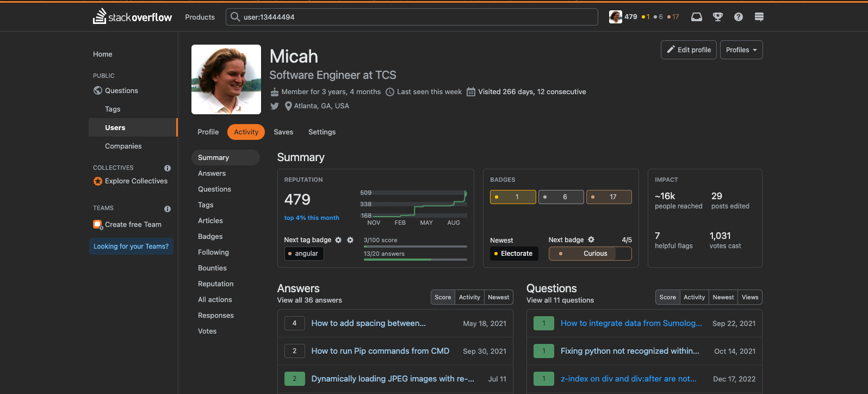Open the Products menu
Image resolution: width=868 pixels, height=394 pixels.
pyautogui.click(x=200, y=17)
